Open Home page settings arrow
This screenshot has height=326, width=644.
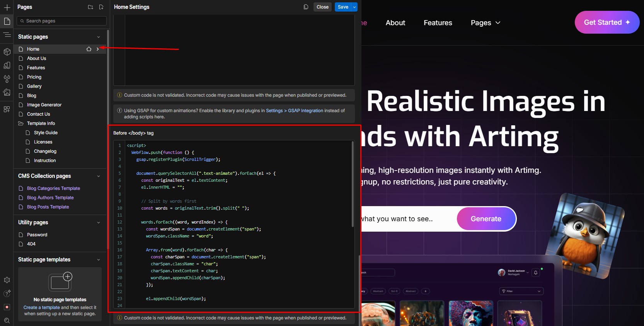pos(98,49)
